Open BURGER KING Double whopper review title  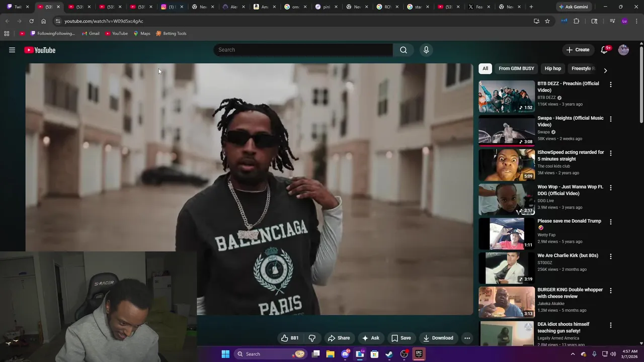pos(570,293)
